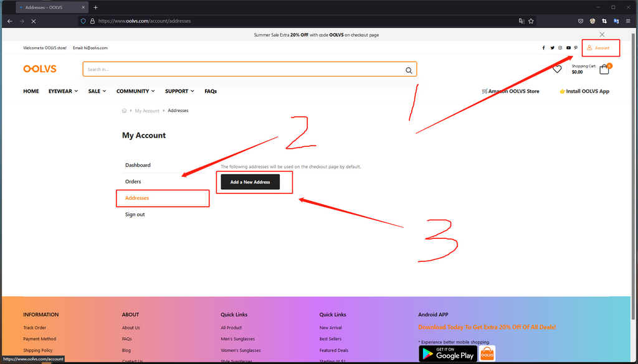Open the shopping cart bag icon

point(603,69)
